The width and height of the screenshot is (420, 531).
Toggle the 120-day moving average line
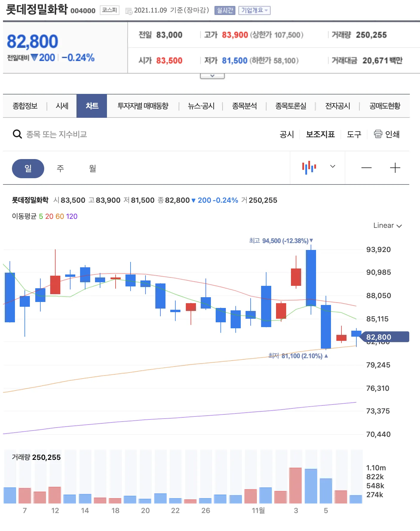pyautogui.click(x=72, y=216)
